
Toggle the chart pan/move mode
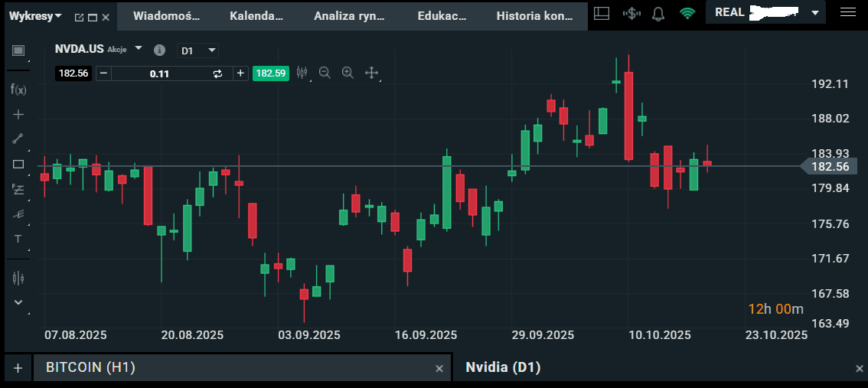coord(372,73)
